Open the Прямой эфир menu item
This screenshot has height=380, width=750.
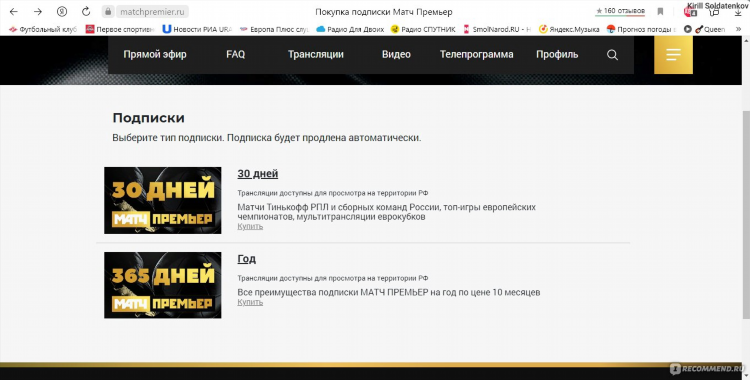pyautogui.click(x=155, y=55)
